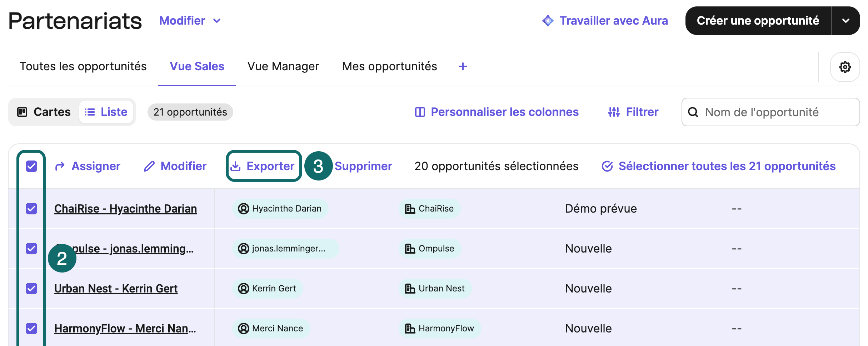Switch to the Vue Manager tab
868x346 pixels.
click(283, 67)
